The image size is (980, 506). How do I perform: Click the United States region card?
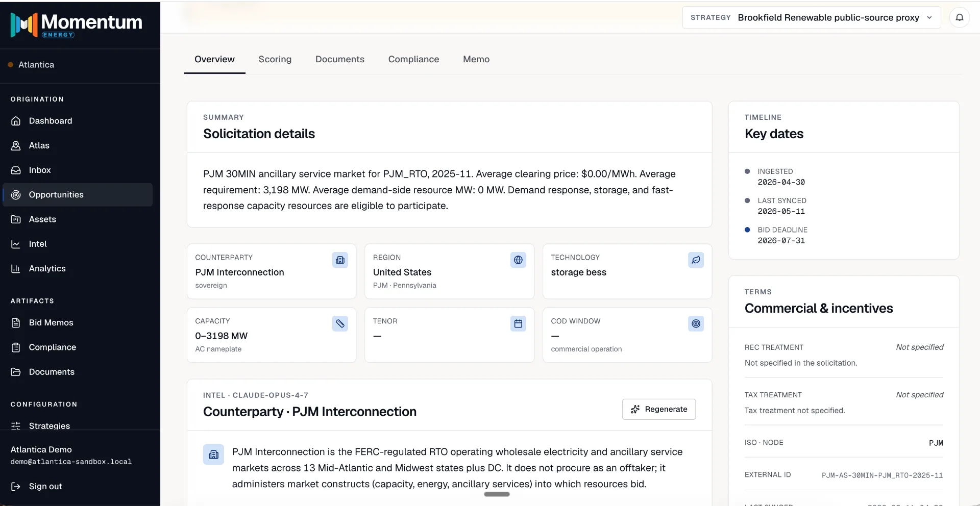point(449,271)
